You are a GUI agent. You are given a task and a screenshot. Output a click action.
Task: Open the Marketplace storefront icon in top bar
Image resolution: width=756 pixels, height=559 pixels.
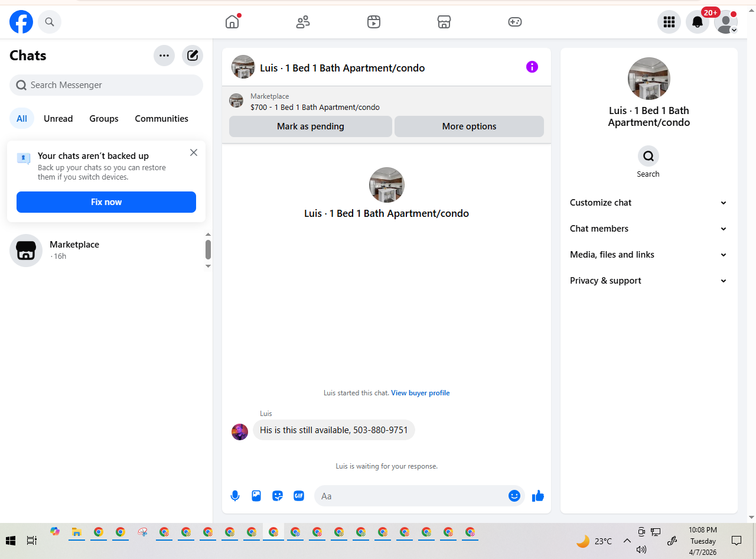[x=444, y=22]
